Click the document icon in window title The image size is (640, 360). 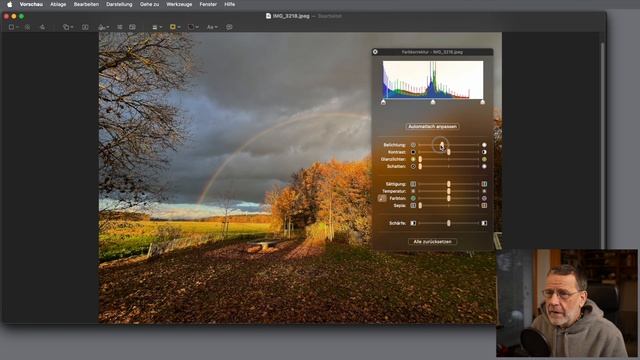[x=268, y=16]
